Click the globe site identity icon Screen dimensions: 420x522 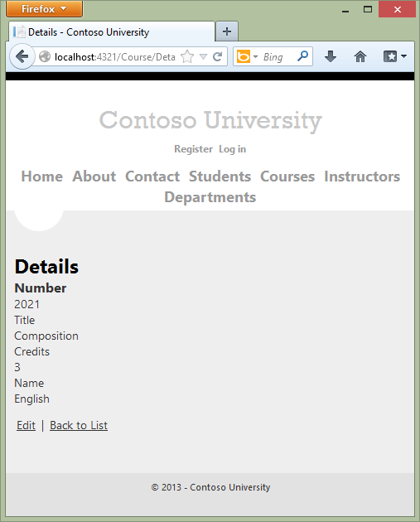click(x=45, y=57)
